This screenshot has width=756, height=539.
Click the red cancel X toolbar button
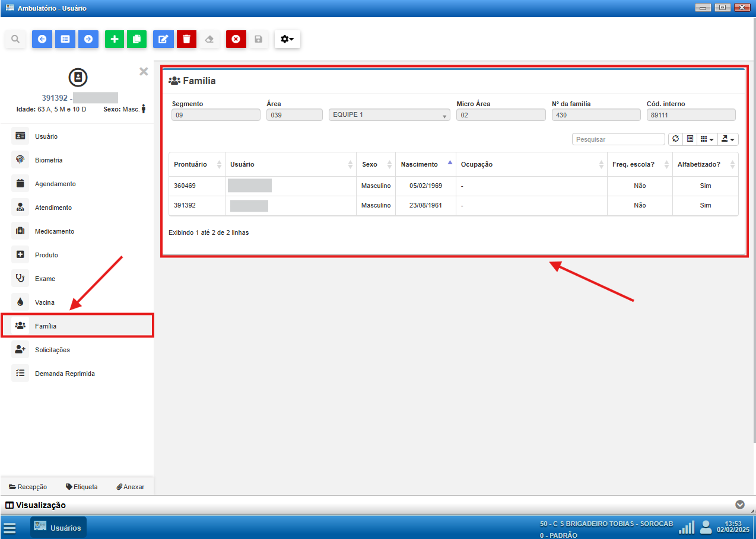[x=236, y=39]
